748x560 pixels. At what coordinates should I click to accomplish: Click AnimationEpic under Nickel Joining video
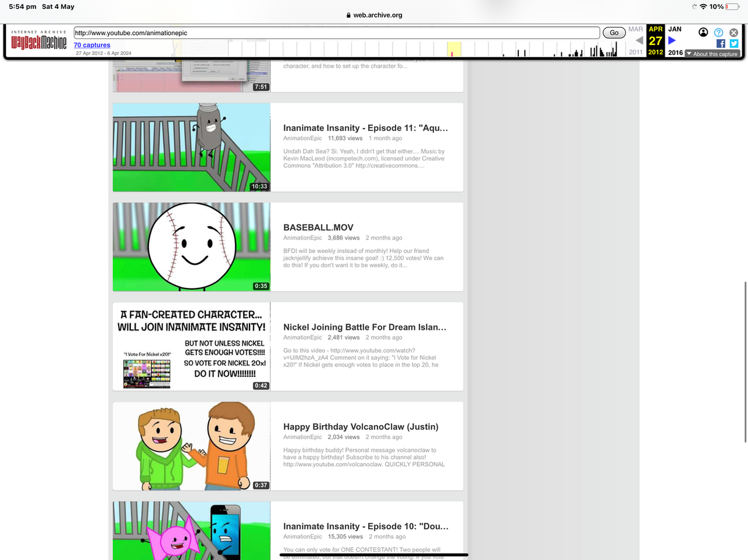pyautogui.click(x=303, y=338)
